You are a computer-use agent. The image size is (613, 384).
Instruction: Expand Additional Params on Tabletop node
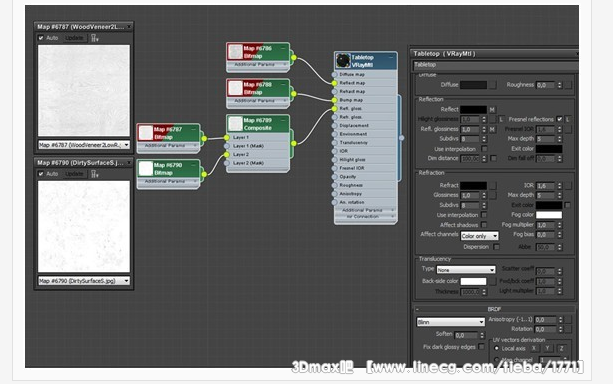[x=366, y=210]
